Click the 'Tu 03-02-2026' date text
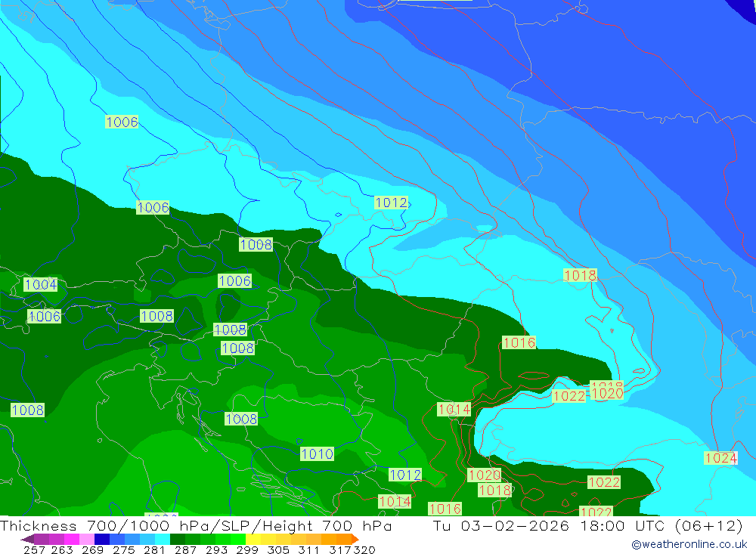This screenshot has width=756, height=554. pos(501,525)
